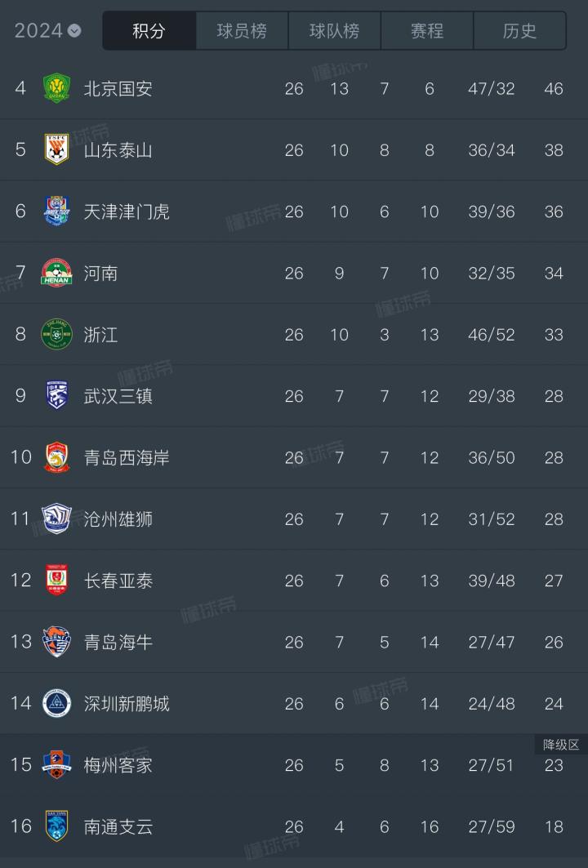
Task: Click the 山东泰山 team crest
Action: coord(56,149)
